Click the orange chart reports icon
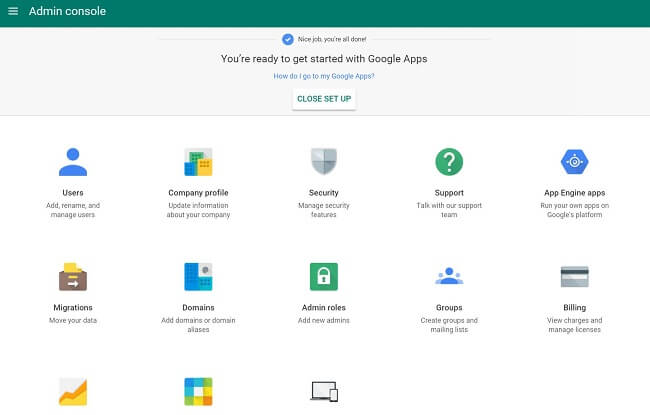Image resolution: width=650 pixels, height=415 pixels. pos(73,391)
